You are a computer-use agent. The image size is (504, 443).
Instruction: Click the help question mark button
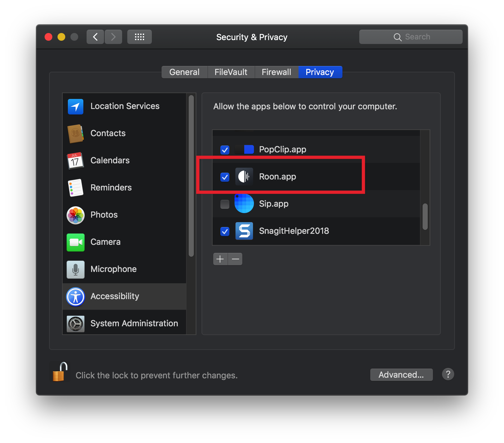click(x=448, y=374)
